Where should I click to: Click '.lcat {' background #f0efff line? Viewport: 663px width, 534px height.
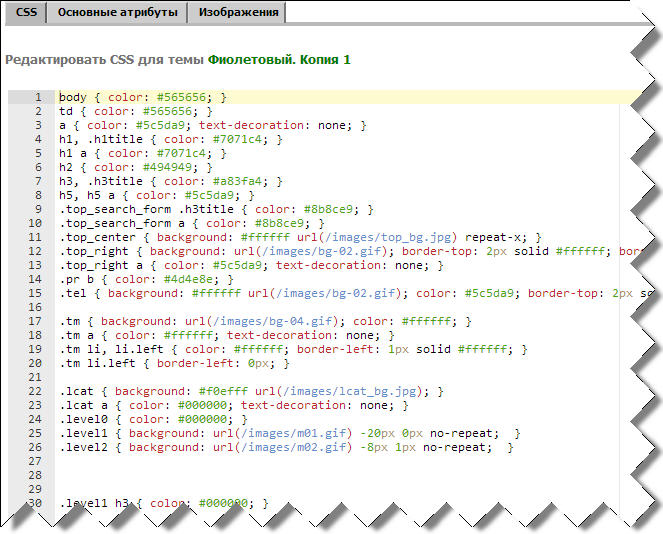click(251, 391)
